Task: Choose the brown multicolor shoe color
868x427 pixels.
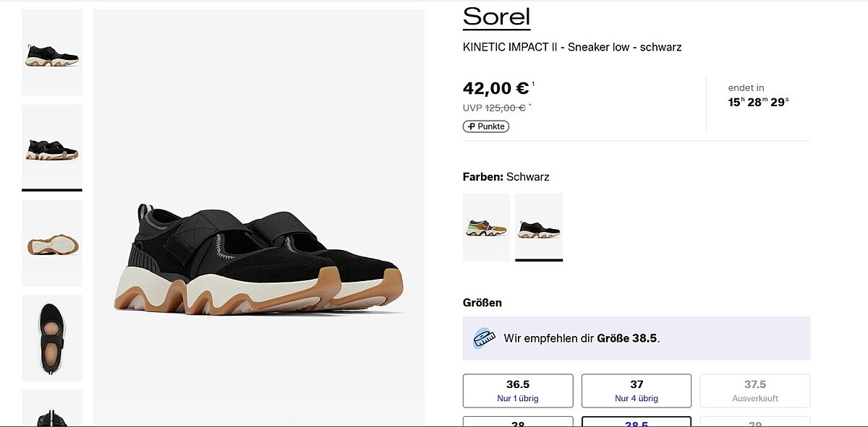Action: pos(486,227)
